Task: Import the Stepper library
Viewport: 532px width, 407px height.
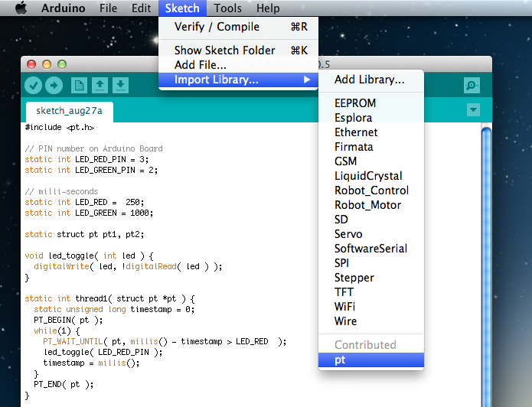Action: 371,278
